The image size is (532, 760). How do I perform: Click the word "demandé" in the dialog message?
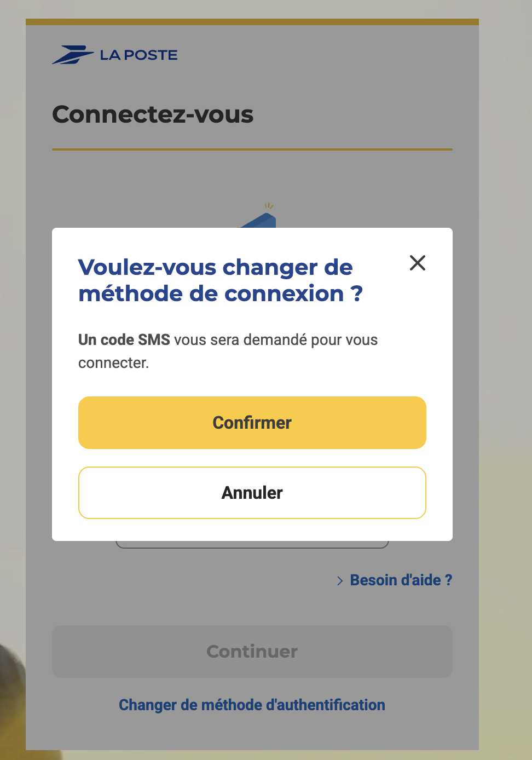tap(275, 340)
